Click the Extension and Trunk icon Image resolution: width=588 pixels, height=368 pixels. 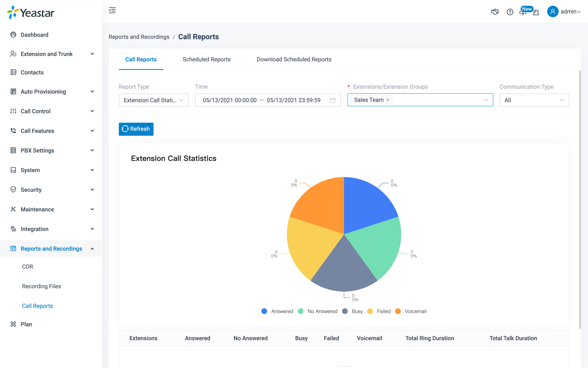[x=13, y=54]
